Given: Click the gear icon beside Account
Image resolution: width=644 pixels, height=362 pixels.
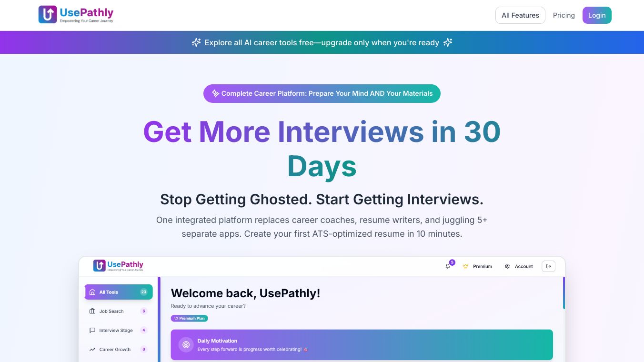Looking at the screenshot, I should [507, 266].
